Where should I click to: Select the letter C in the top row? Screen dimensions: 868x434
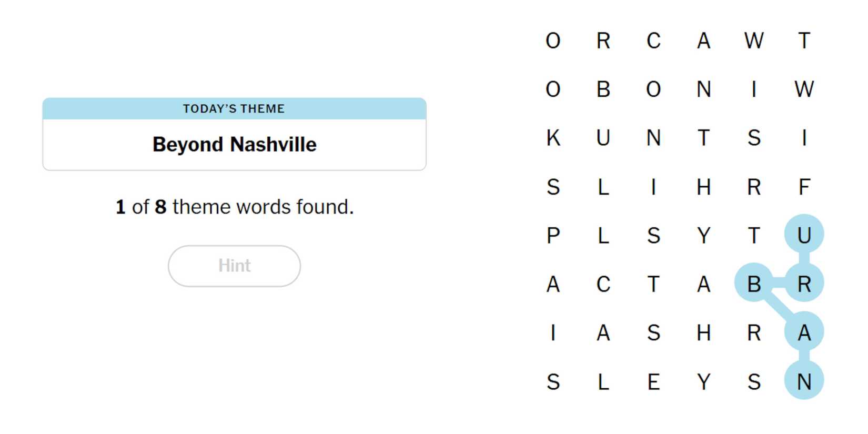[x=653, y=41]
